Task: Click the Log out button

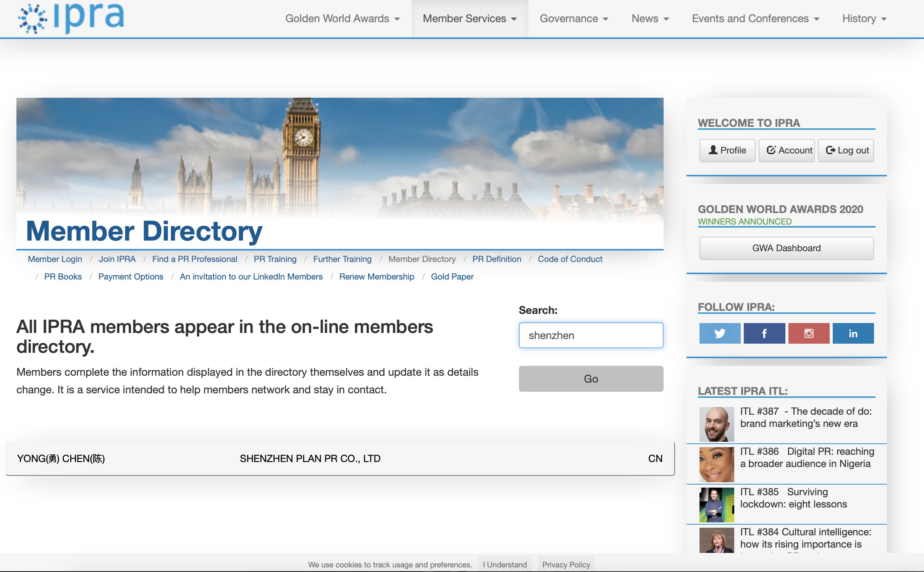Action: (x=846, y=150)
